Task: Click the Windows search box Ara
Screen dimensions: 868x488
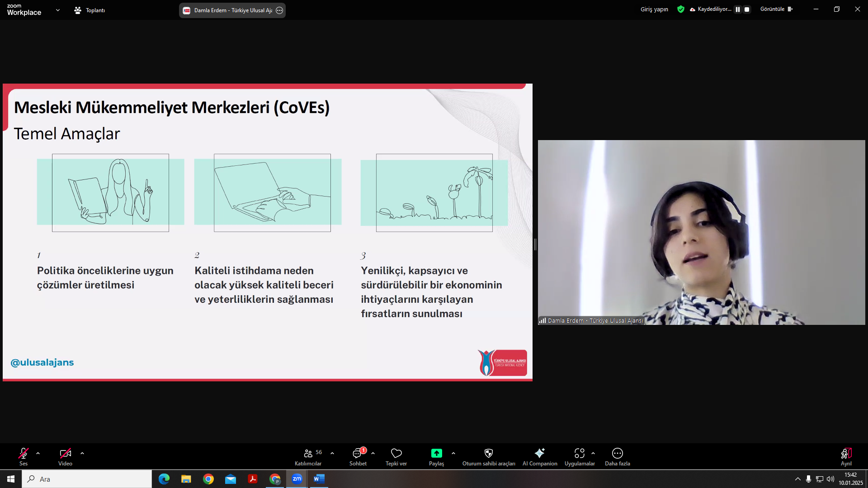Action: (87, 479)
